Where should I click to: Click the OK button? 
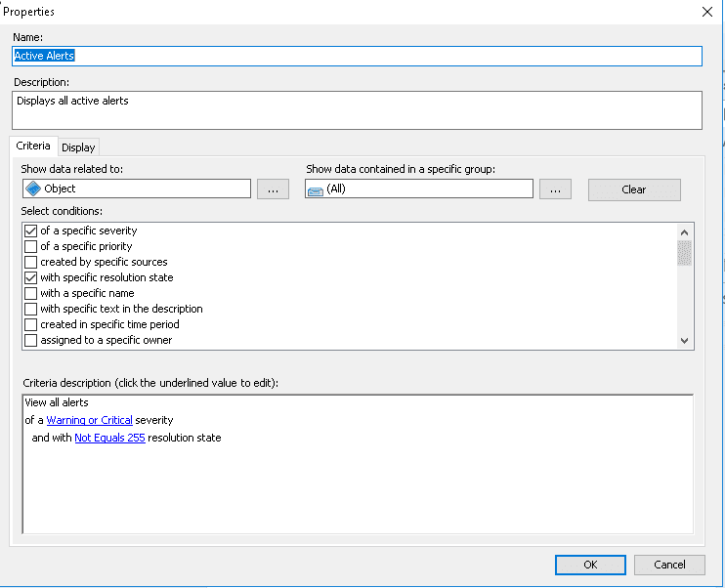(590, 565)
